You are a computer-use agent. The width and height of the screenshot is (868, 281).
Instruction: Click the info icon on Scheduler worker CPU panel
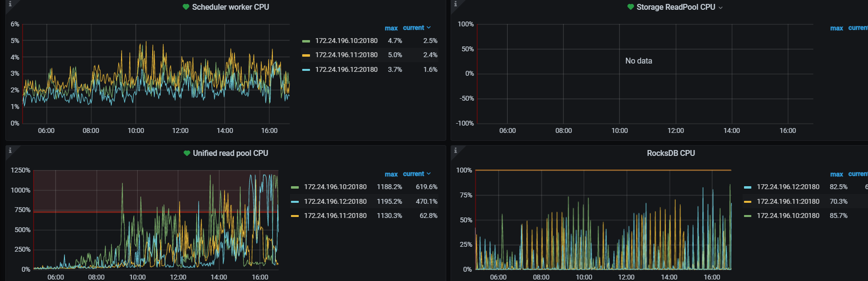10,4
